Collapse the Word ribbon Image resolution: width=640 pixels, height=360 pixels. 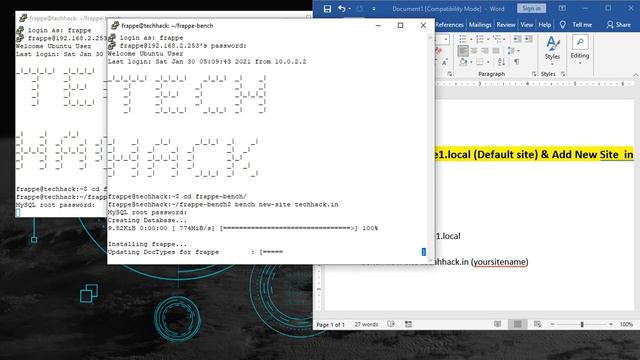[x=635, y=74]
